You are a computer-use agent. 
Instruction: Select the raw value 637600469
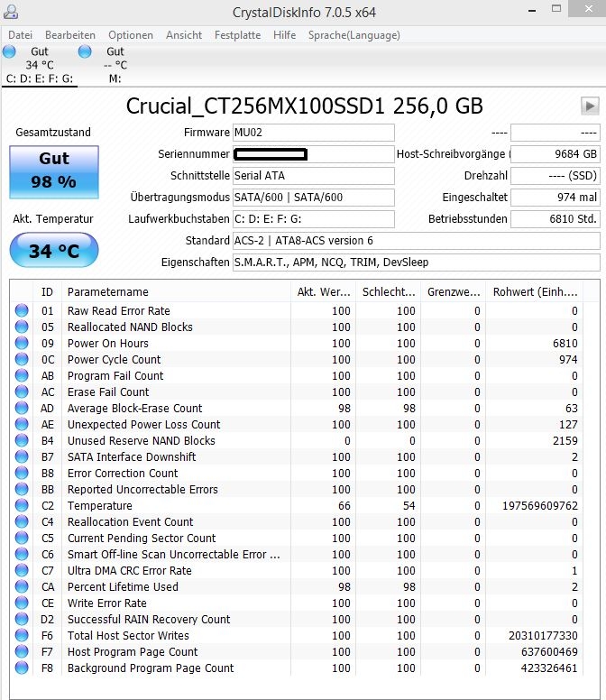coord(549,652)
